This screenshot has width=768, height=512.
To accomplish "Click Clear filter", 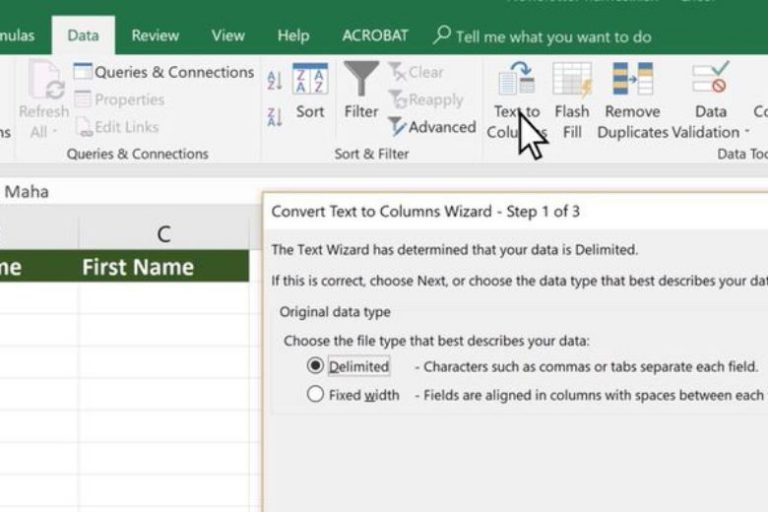I will (x=417, y=73).
